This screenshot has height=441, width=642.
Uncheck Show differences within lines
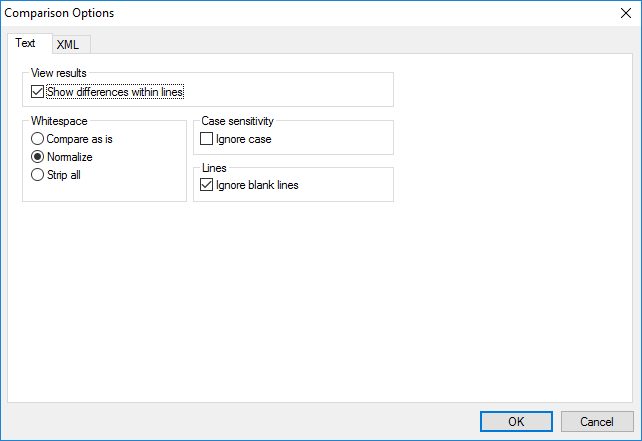click(x=38, y=92)
